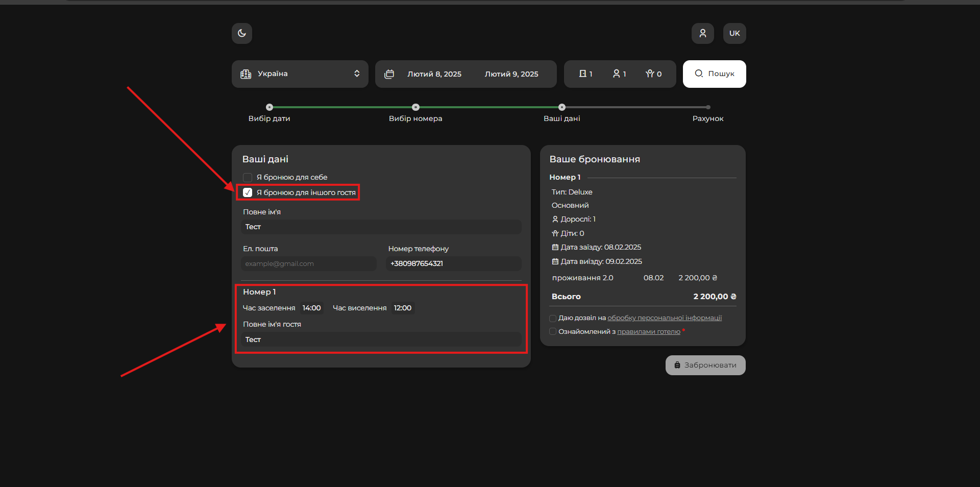This screenshot has width=980, height=487.
Task: Click the hotel building icon
Action: point(246,74)
